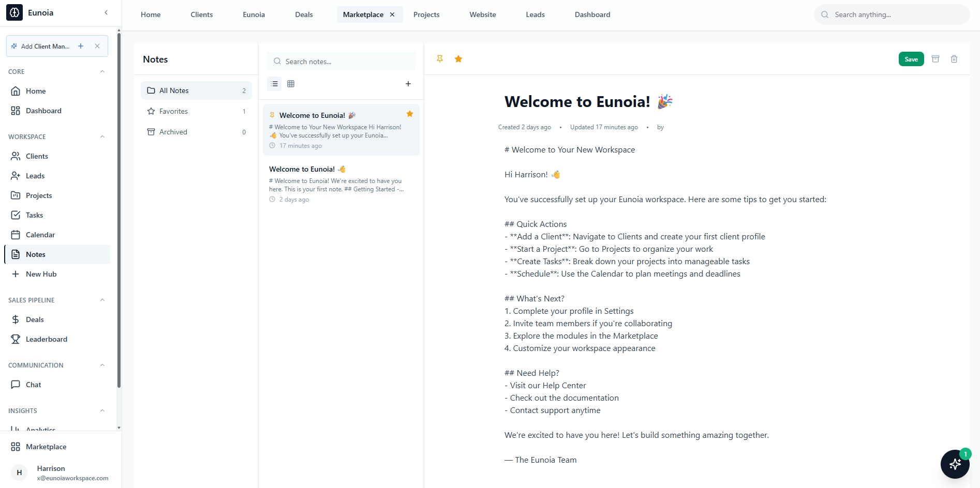The image size is (980, 488).
Task: Collapse the COMMUNICATION section
Action: [102, 365]
